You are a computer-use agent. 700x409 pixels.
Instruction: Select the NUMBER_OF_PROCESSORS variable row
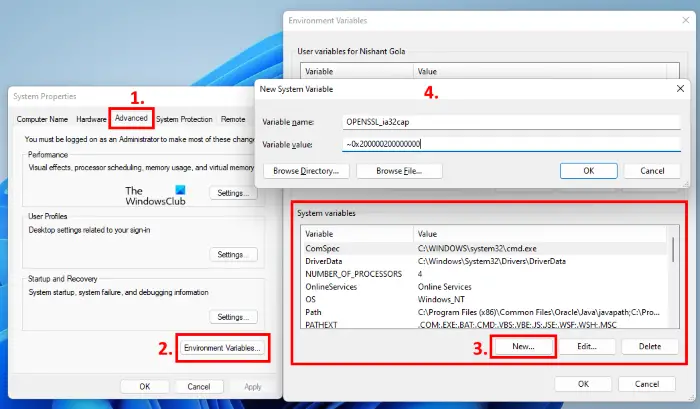[x=485, y=274]
